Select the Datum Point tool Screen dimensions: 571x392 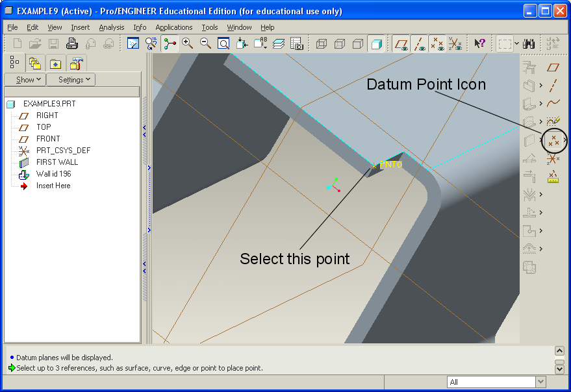click(553, 140)
